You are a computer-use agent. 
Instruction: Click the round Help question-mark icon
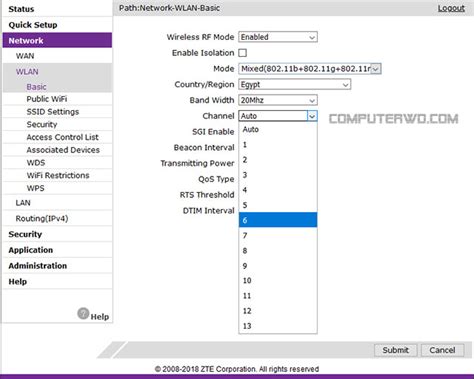point(83,313)
